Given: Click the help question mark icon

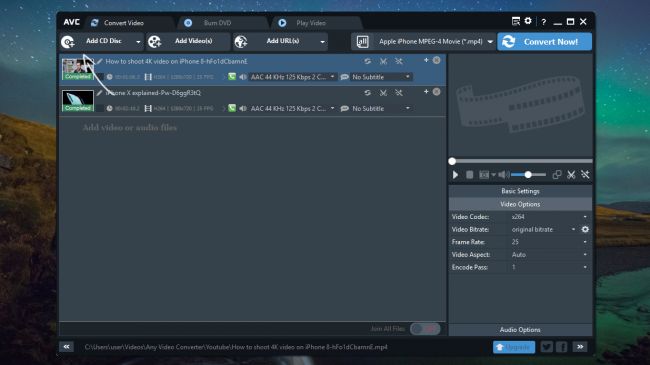Looking at the screenshot, I should tap(543, 22).
